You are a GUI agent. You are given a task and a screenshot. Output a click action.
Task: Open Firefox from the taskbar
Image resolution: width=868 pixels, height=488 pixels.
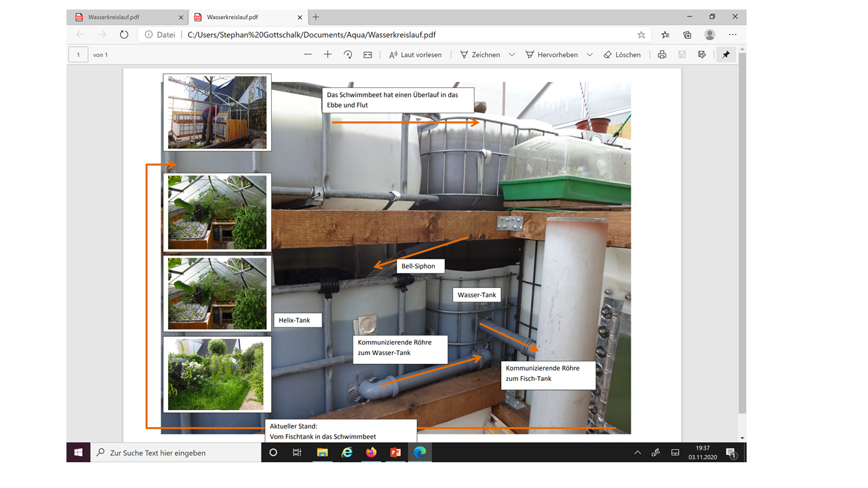(x=371, y=453)
